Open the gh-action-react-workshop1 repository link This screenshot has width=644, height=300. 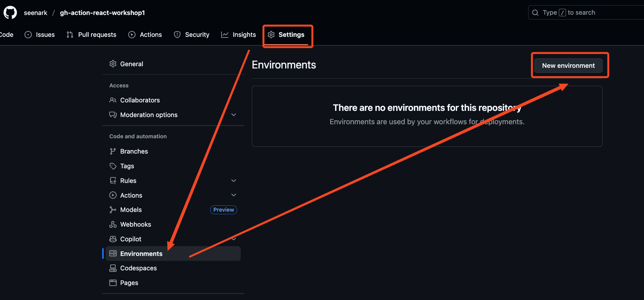tap(102, 13)
